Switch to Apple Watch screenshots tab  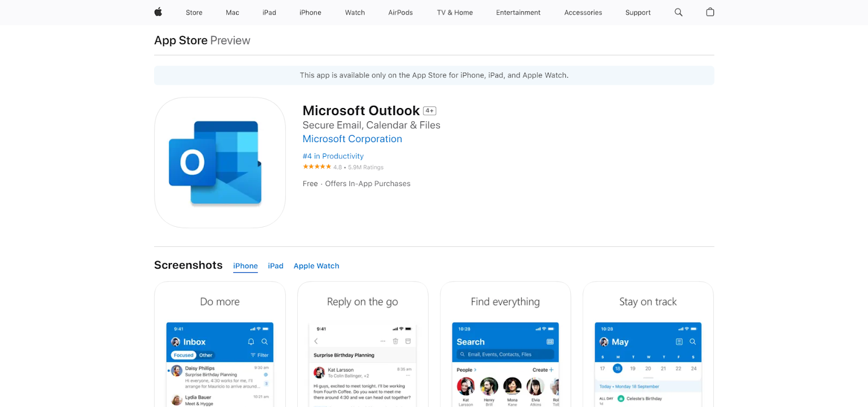tap(316, 266)
